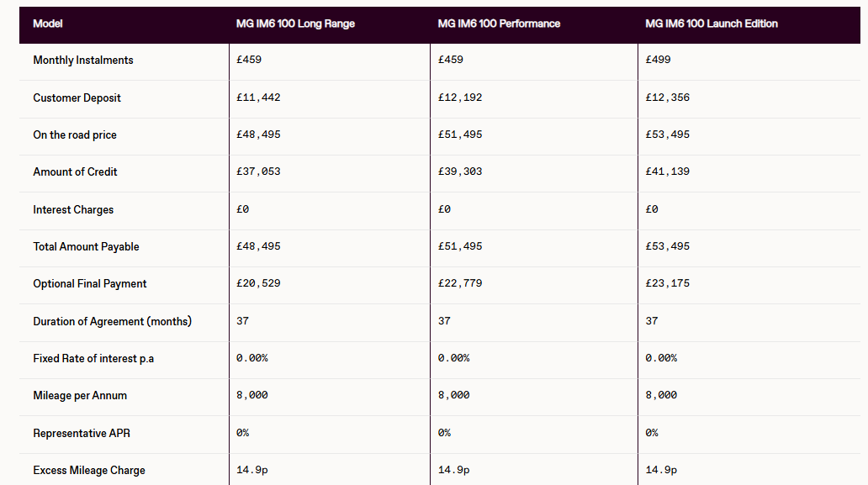Select the Fixed Rate of interest p.a label

(x=93, y=358)
